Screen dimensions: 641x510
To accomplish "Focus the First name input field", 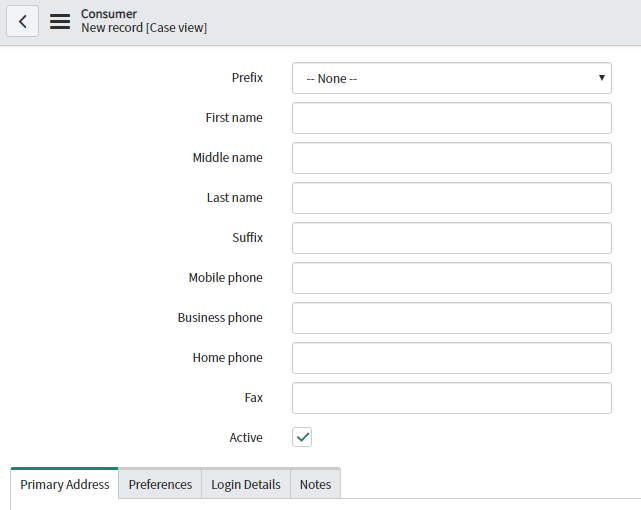I will pyautogui.click(x=451, y=118).
